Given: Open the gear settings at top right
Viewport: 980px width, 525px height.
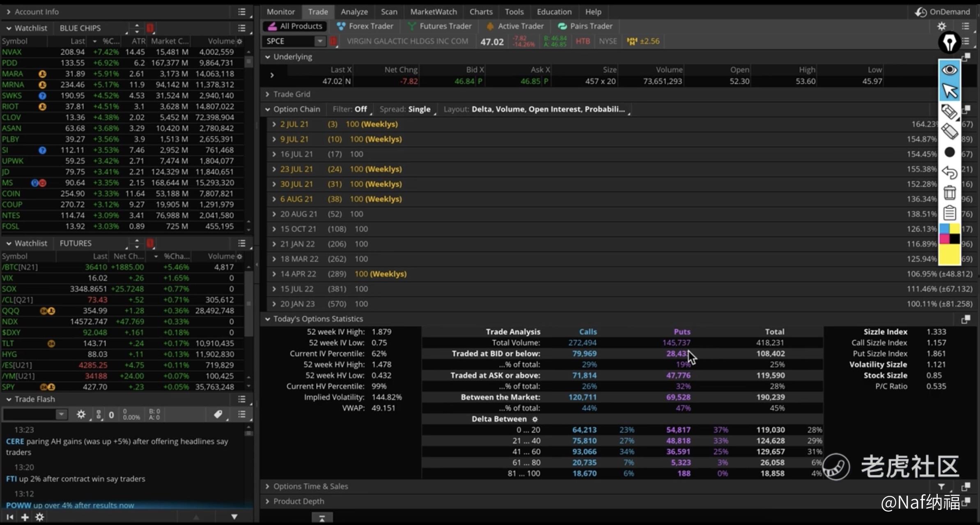Looking at the screenshot, I should point(941,26).
